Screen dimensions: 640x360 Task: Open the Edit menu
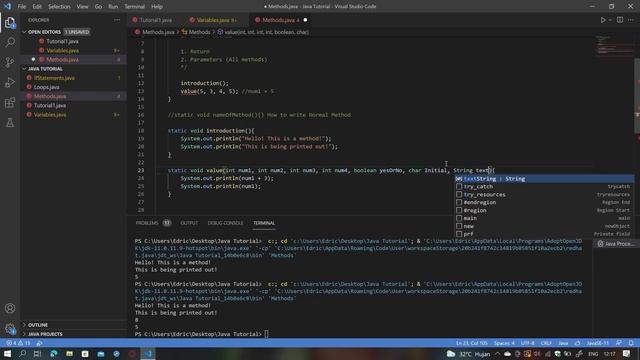click(x=37, y=7)
